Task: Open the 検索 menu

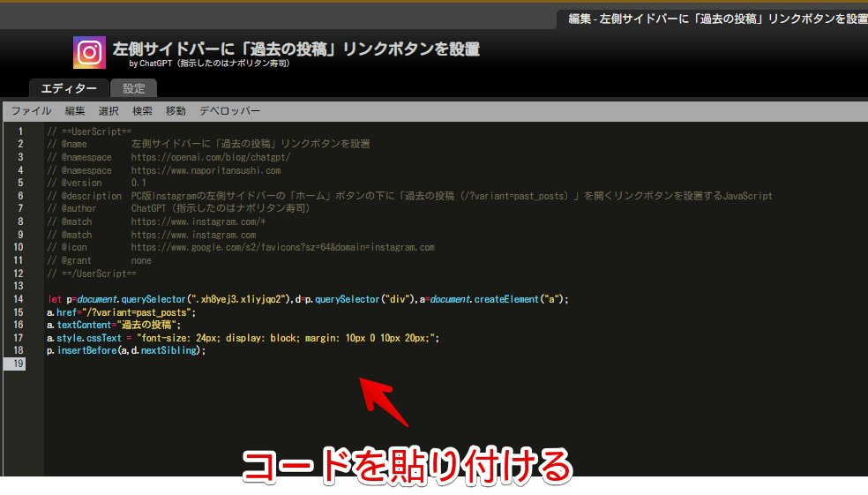Action: pos(142,111)
